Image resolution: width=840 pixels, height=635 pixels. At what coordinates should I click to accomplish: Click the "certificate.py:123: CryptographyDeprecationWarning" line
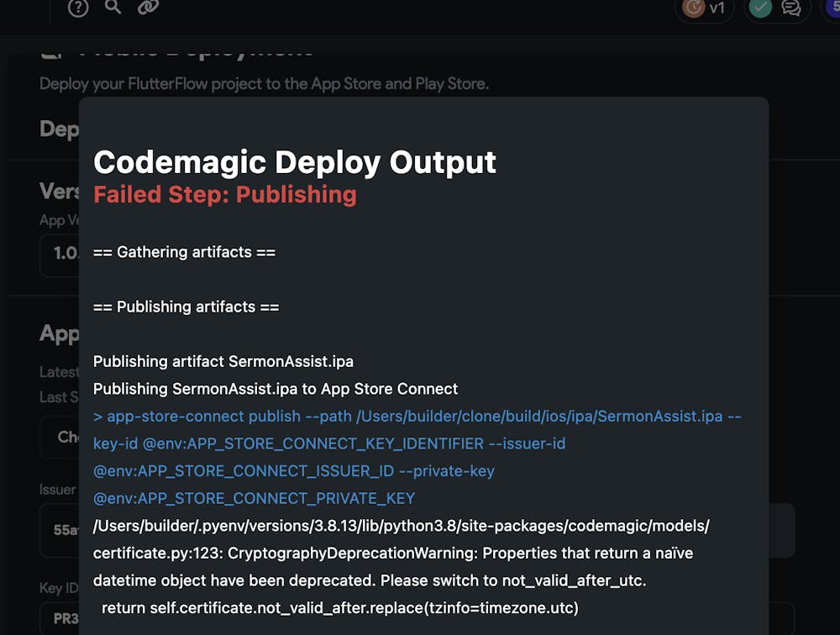393,553
